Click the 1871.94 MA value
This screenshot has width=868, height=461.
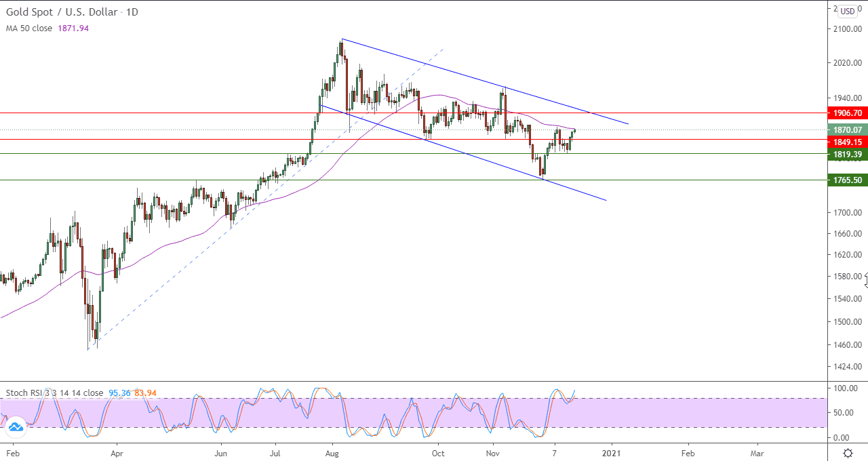pos(72,28)
